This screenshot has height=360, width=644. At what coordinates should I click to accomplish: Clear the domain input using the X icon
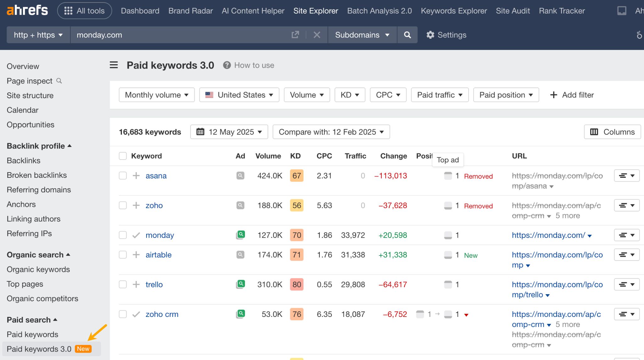pos(317,35)
